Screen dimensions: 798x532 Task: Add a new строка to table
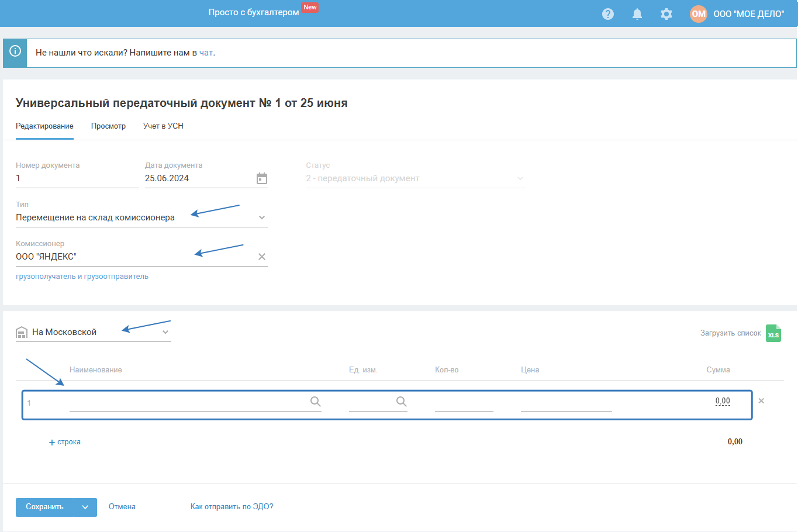pos(65,442)
